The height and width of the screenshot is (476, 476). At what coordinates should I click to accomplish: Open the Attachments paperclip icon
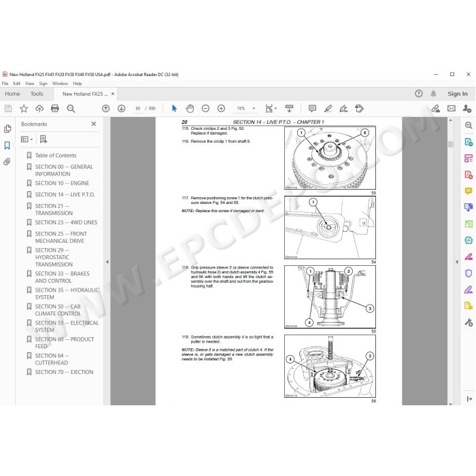click(x=7, y=162)
